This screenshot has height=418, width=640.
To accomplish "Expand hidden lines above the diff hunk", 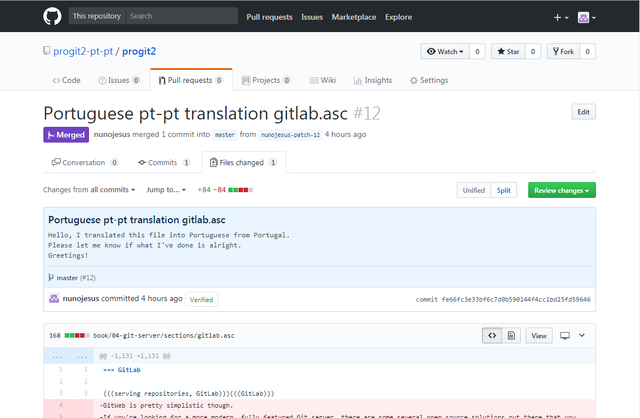I will click(x=69, y=356).
